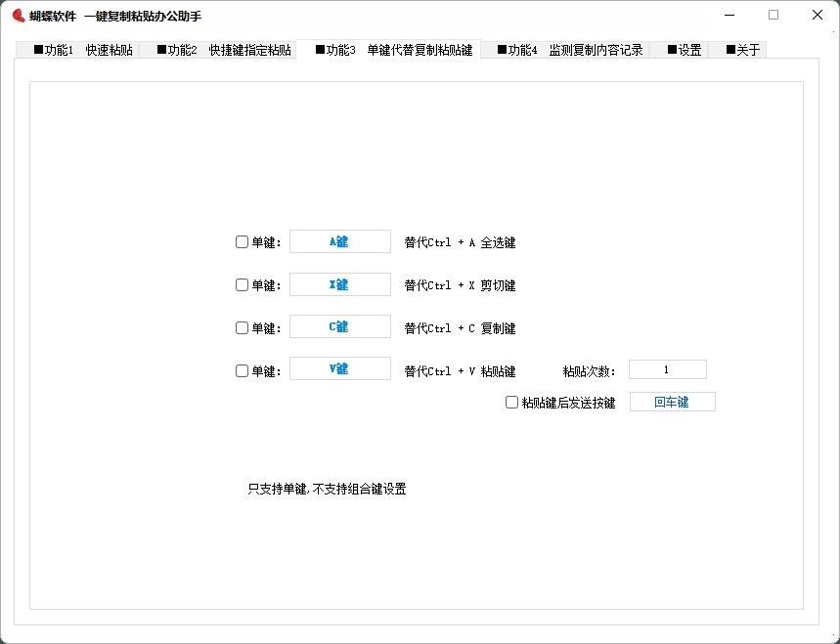This screenshot has width=840, height=644.
Task: Click the V键 replacement key button
Action: point(339,368)
